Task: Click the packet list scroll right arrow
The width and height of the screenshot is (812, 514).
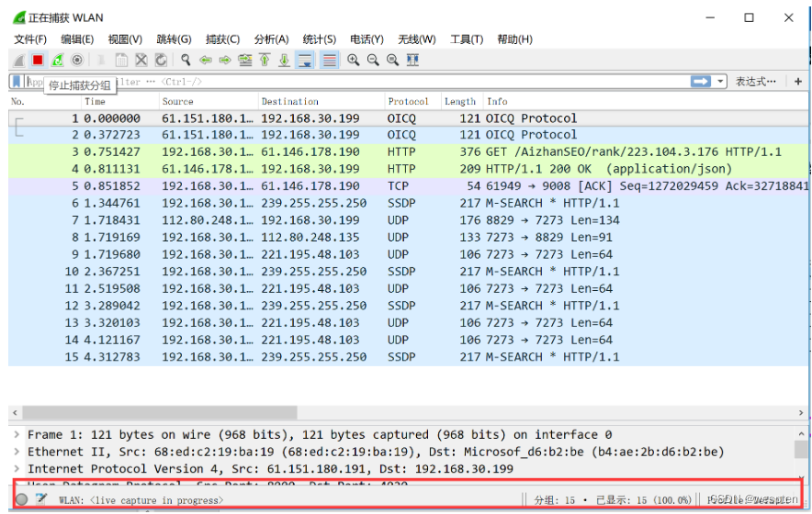Action: [x=801, y=412]
